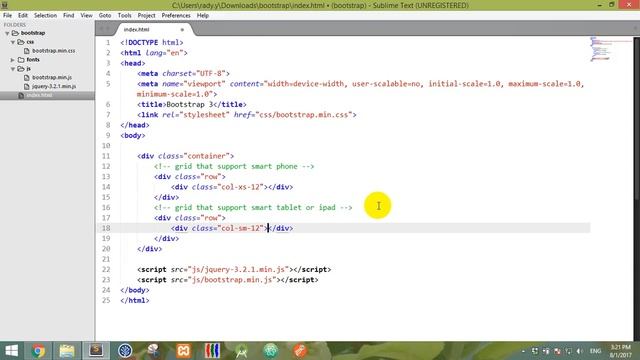Screen dimensions: 640x360
Task: Click the file icon beside bootstrap.min.js
Action: click(x=27, y=78)
